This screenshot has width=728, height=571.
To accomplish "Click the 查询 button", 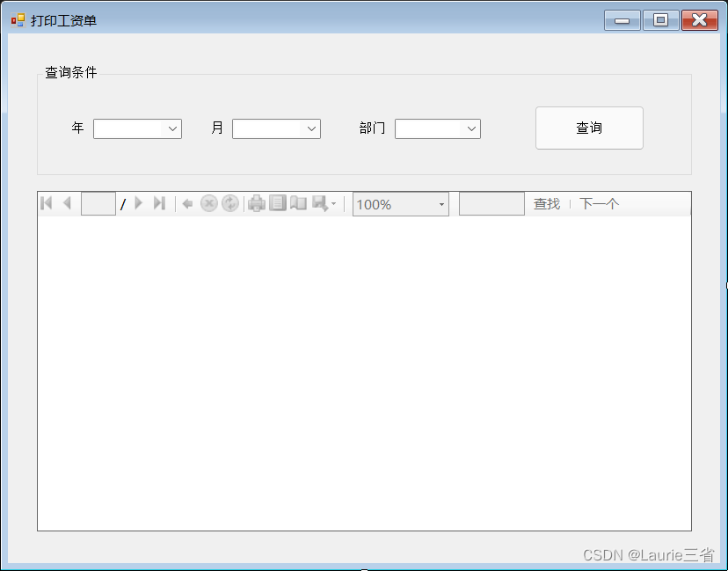I will click(x=589, y=128).
